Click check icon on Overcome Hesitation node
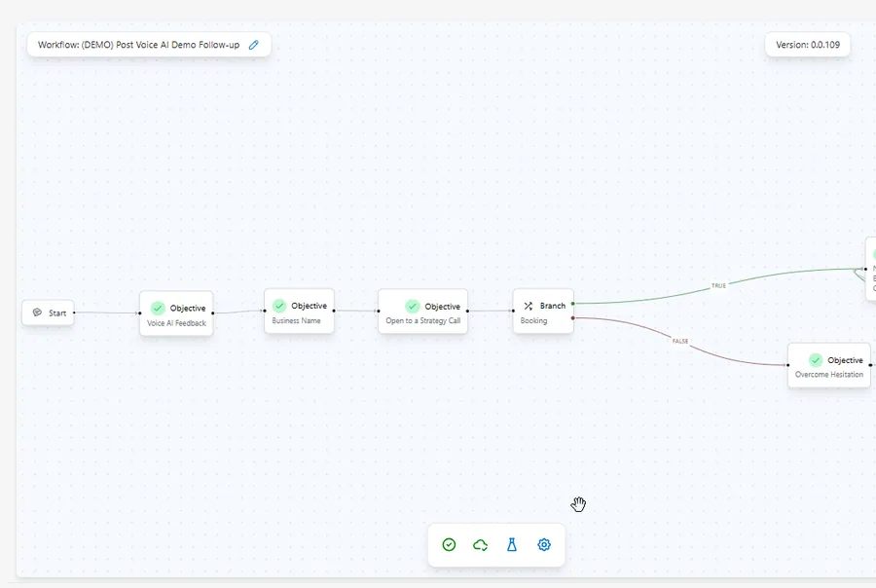Viewport: 876px width, 588px height. click(816, 360)
